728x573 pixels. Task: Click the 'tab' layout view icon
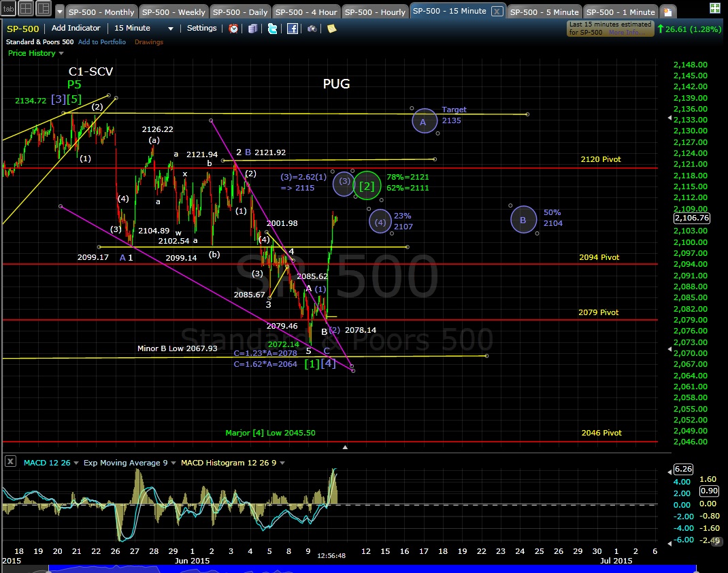(9, 8)
